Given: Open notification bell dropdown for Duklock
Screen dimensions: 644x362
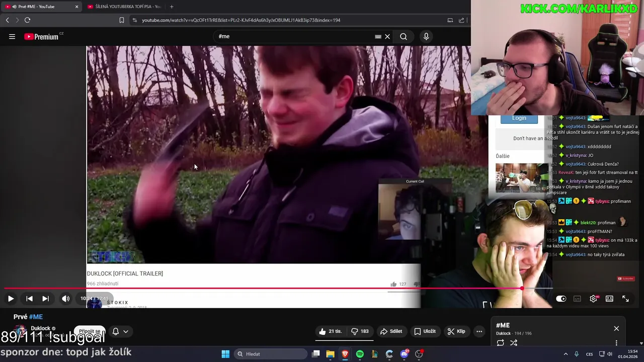Looking at the screenshot, I should (120, 331).
